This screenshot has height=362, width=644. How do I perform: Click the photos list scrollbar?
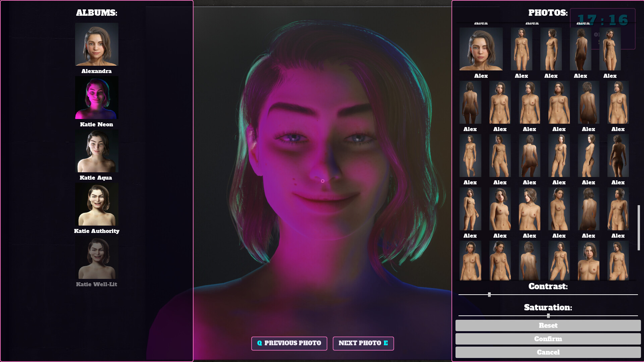click(x=639, y=228)
